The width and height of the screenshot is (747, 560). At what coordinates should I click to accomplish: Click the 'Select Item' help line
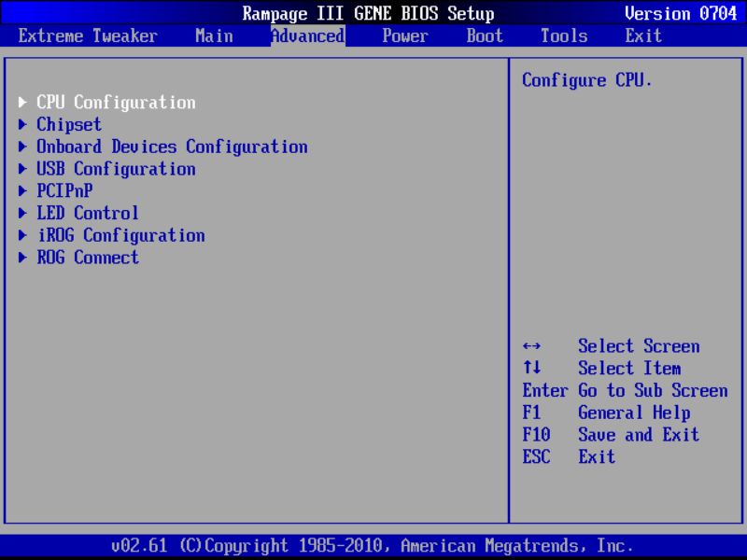coord(628,368)
